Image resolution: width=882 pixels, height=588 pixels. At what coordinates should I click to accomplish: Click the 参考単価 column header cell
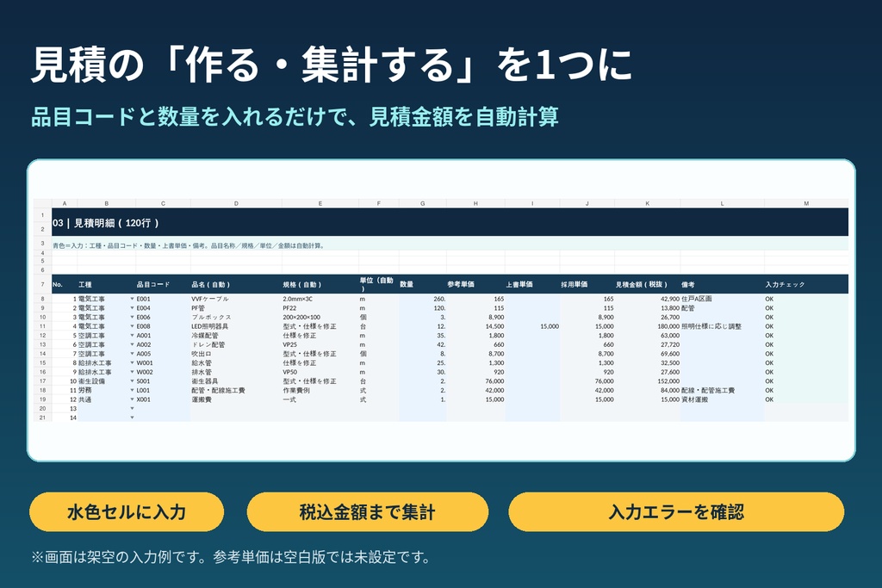475,284
